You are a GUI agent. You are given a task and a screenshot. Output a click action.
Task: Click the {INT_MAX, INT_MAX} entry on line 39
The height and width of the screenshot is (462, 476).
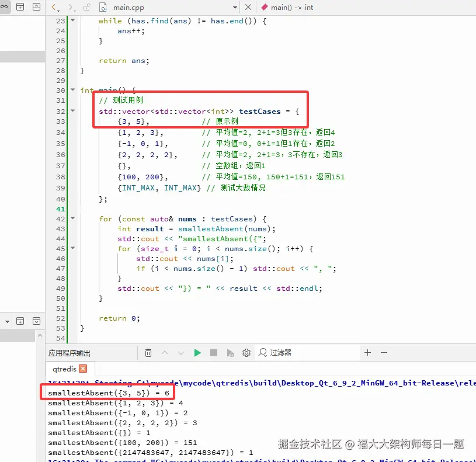click(159, 188)
